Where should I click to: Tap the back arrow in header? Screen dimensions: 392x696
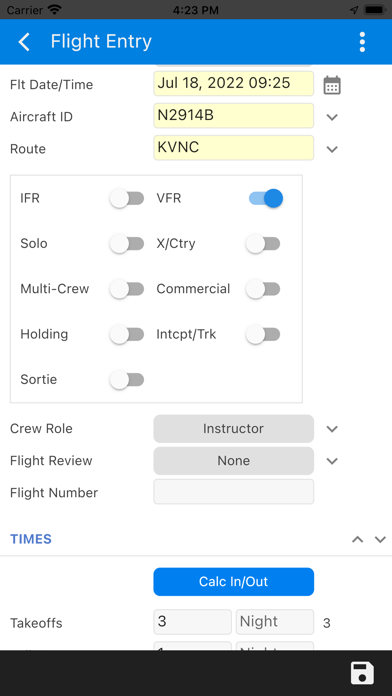(x=24, y=42)
